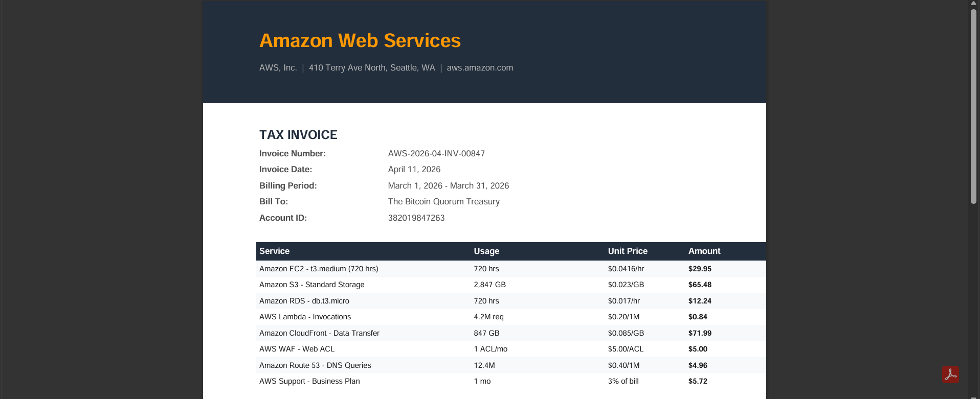Click Amazon RDS - db.t3.micro row
The width and height of the screenshot is (980, 399).
[511, 301]
